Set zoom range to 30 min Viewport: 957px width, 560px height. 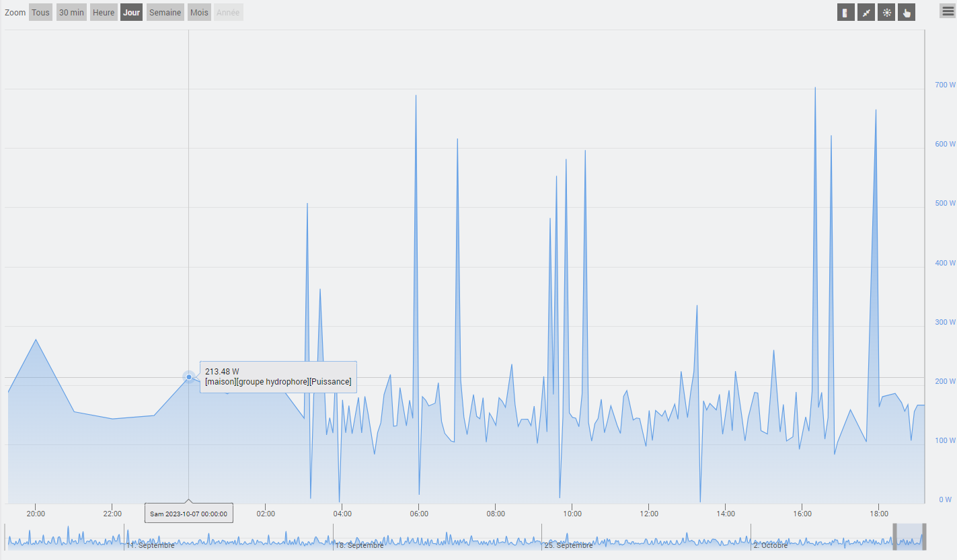(71, 12)
